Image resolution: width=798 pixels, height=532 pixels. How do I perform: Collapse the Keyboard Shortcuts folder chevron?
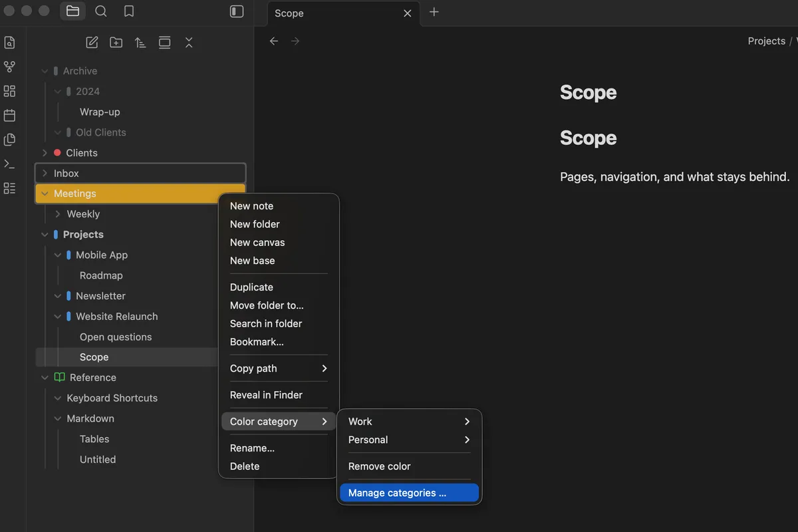point(58,398)
